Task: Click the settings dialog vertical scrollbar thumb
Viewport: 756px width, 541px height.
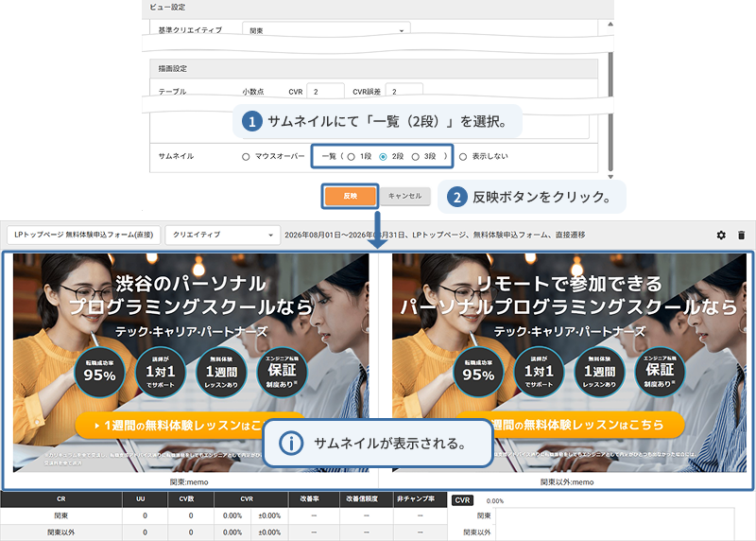Action: [610, 111]
